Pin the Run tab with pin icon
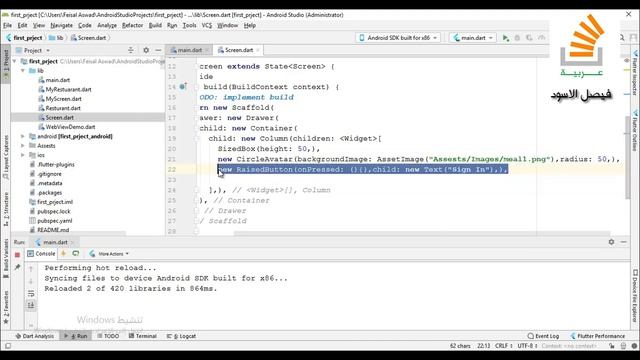This screenshot has height=360, width=640. [17, 267]
